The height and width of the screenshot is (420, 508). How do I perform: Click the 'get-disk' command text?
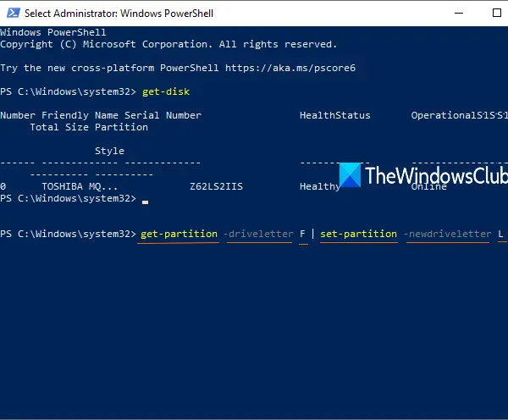[166, 91]
